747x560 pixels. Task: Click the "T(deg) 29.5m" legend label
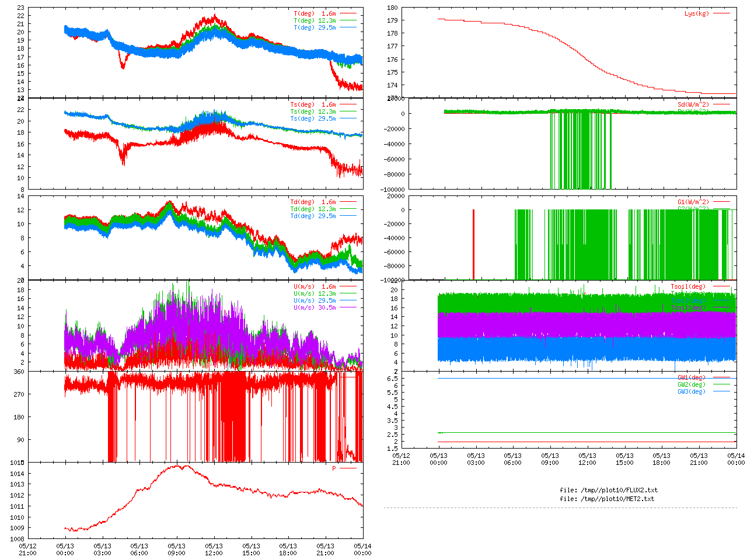(315, 27)
